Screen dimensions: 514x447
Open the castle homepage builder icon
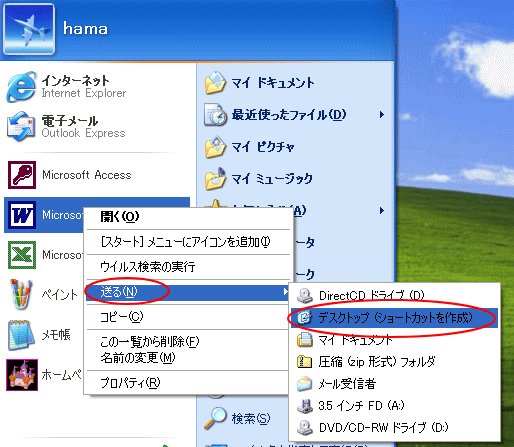(22, 375)
